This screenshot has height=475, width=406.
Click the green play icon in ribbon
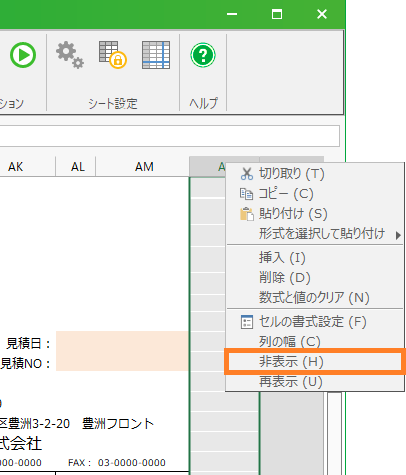(23, 55)
